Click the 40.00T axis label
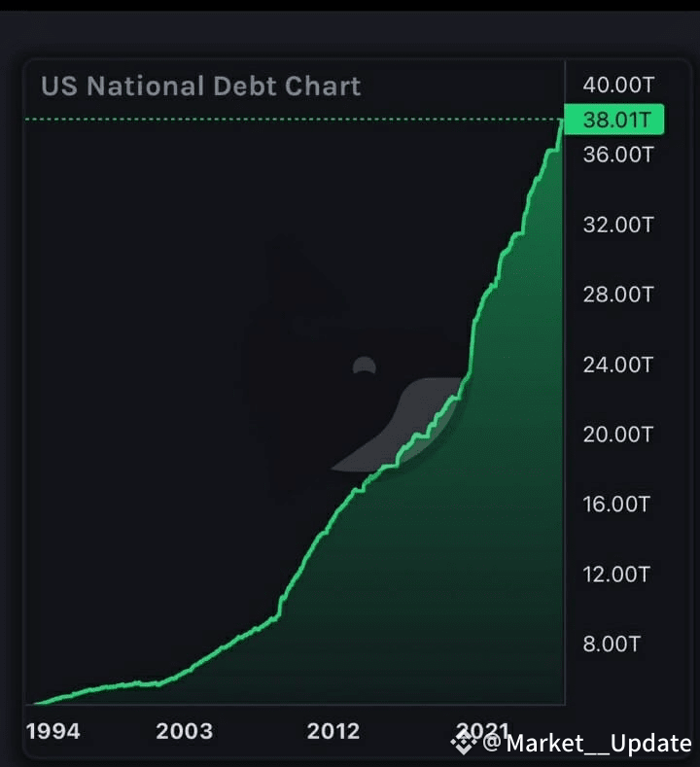Screen dimensions: 700x767 click(618, 86)
